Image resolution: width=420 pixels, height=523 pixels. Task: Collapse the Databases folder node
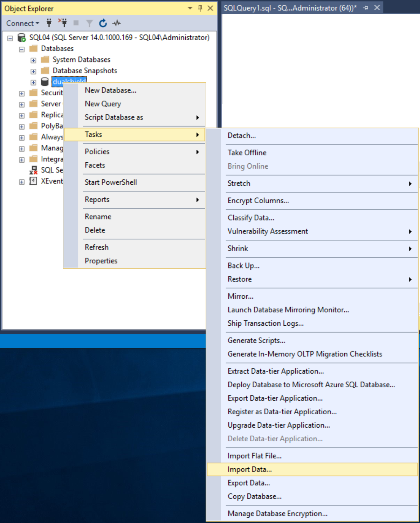click(22, 49)
